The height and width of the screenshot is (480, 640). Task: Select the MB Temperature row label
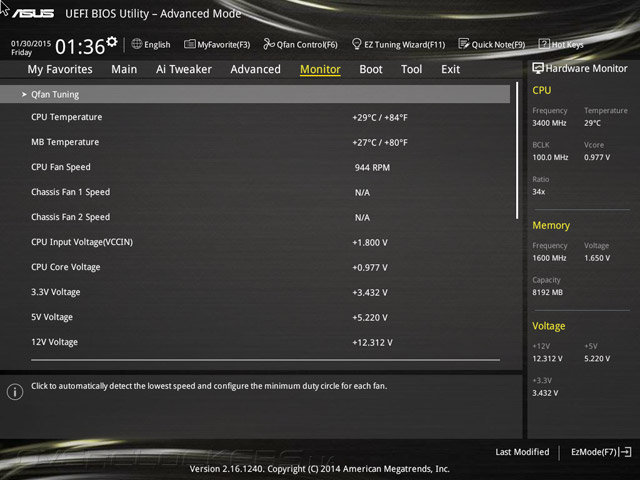(65, 142)
